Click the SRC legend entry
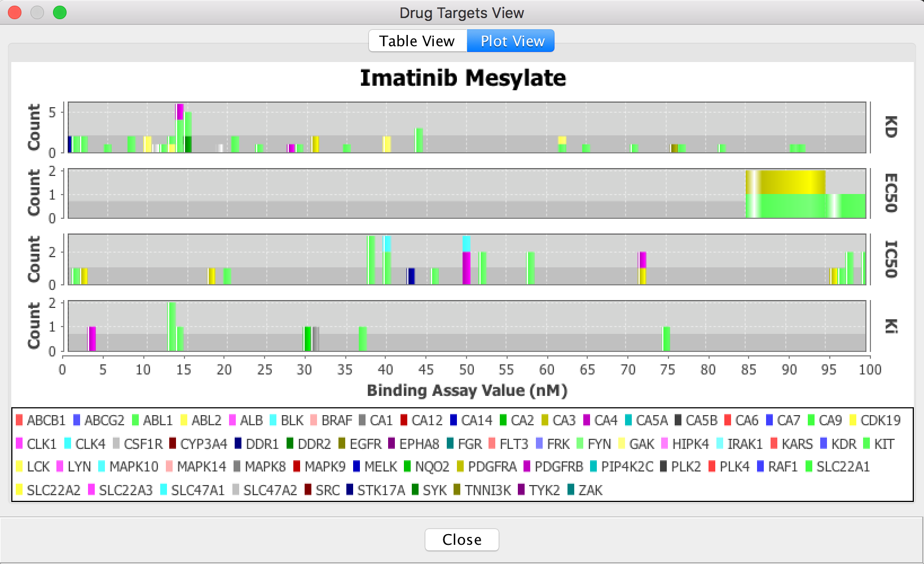This screenshot has width=924, height=564. tap(322, 490)
